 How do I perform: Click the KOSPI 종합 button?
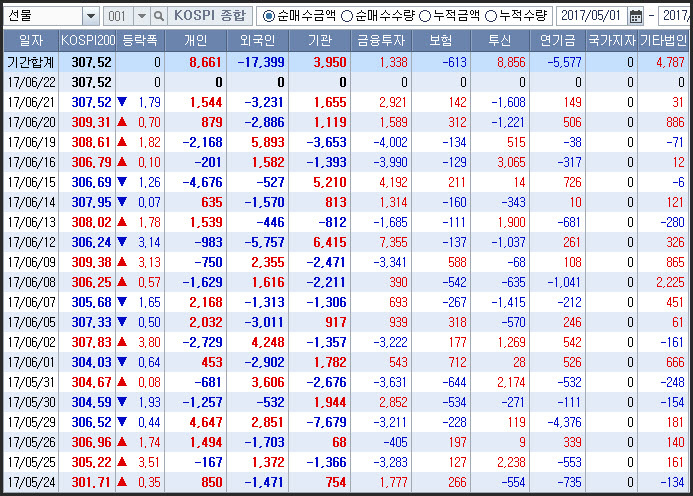(209, 16)
